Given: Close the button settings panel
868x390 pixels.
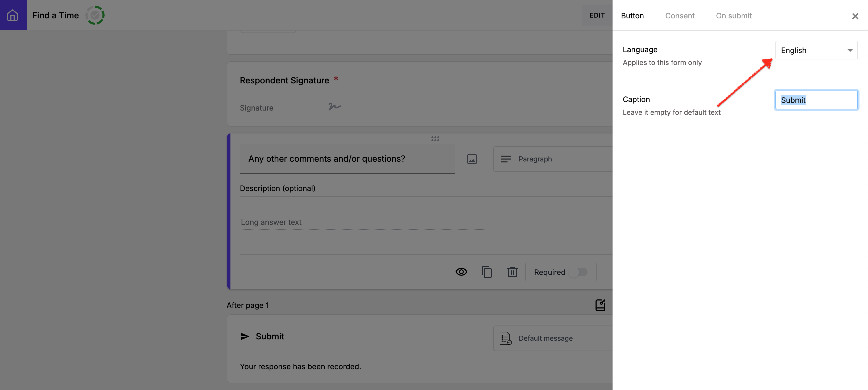Looking at the screenshot, I should 855,16.
